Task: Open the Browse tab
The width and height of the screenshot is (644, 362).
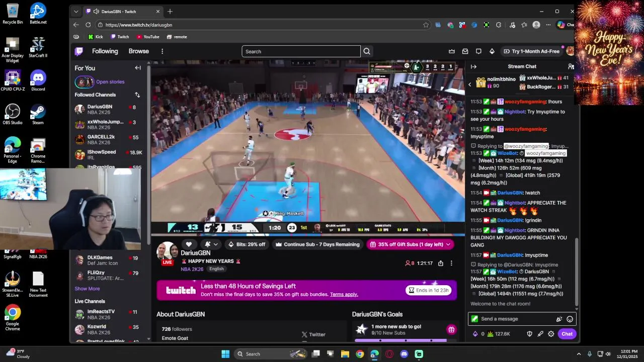Action: [138, 51]
